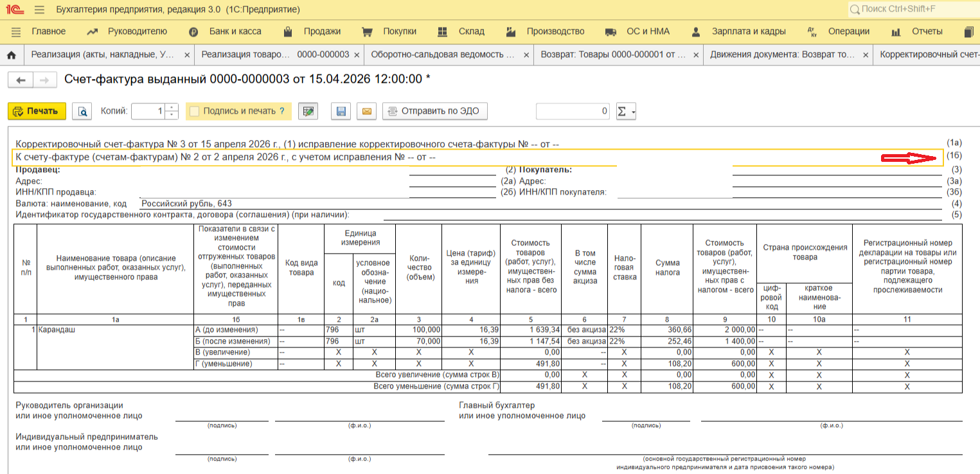Viewport: 980px width, 474px height.
Task: Open the 'Продажи' menu section
Action: [x=321, y=31]
